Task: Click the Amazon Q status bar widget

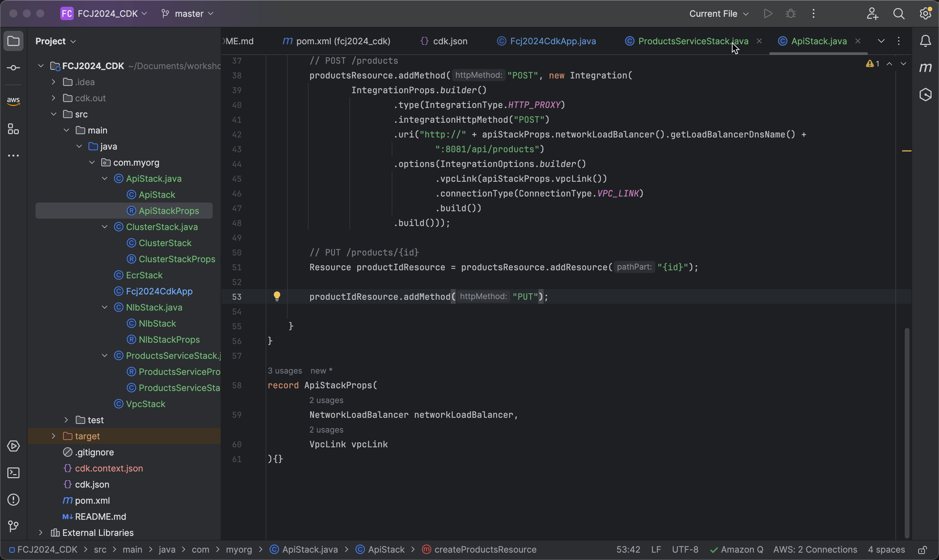Action: (x=737, y=549)
